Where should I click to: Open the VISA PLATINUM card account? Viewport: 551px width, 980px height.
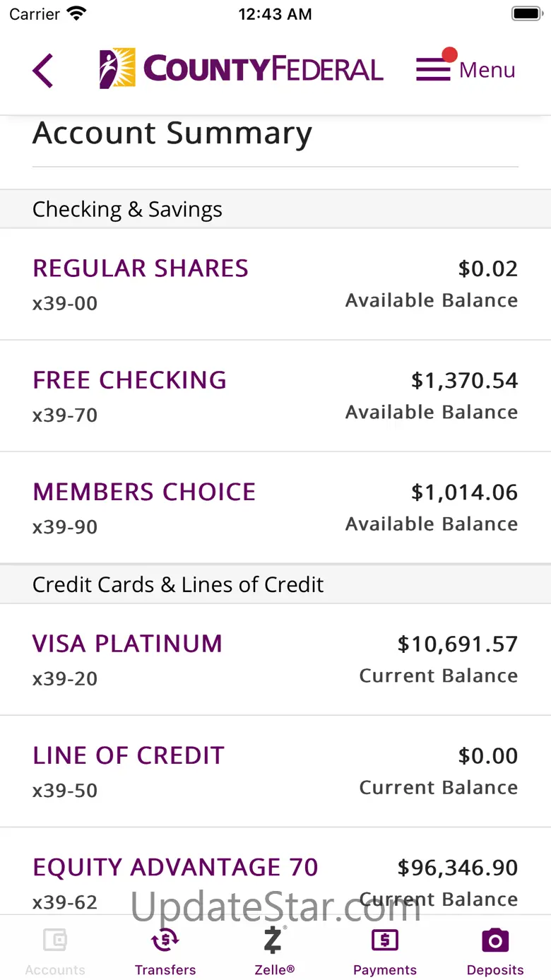point(127,644)
